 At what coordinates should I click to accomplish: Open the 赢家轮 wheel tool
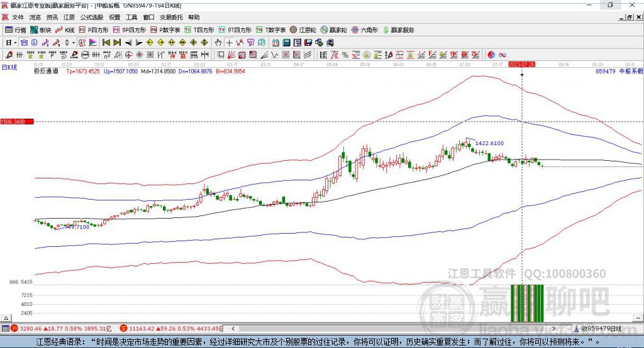[x=333, y=30]
